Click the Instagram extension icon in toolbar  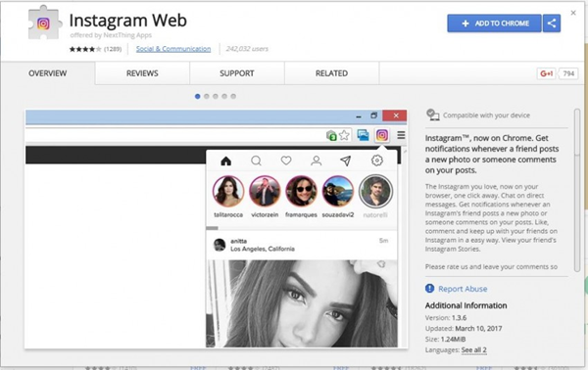[x=382, y=135]
